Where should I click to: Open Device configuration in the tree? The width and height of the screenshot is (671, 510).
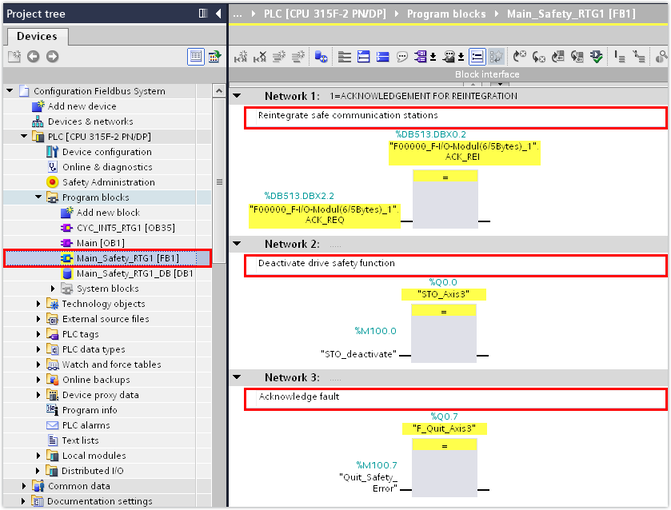(x=106, y=152)
